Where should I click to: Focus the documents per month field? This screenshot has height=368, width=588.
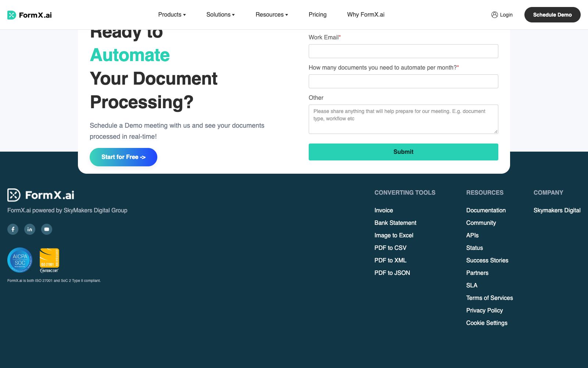pos(404,81)
